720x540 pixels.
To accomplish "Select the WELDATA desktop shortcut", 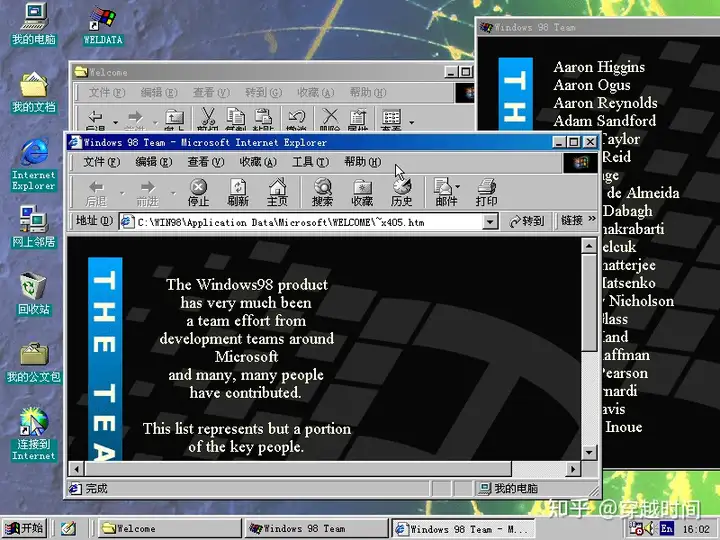I will [x=103, y=25].
